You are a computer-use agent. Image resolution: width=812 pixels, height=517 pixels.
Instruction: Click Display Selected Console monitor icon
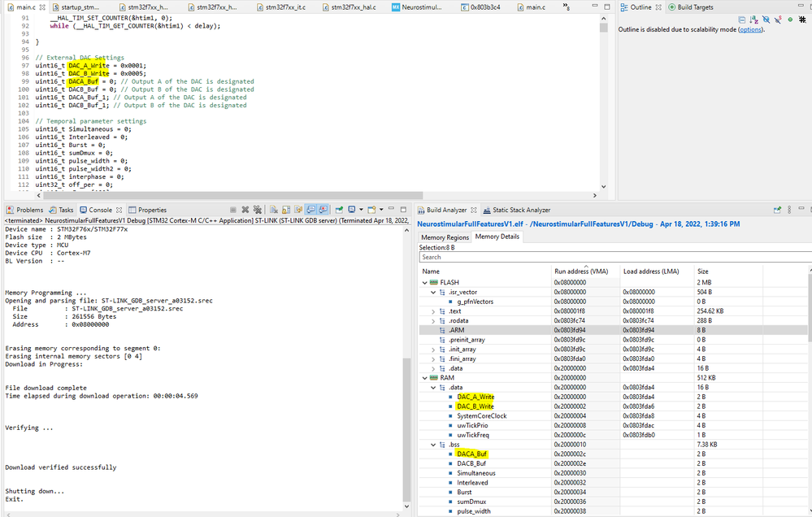pyautogui.click(x=352, y=210)
